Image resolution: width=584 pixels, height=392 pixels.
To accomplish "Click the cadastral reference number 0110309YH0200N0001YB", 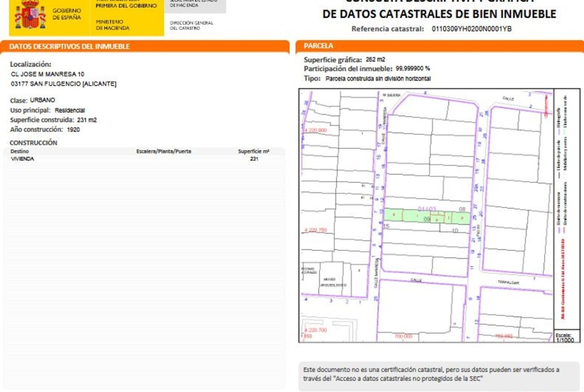I will (x=471, y=29).
